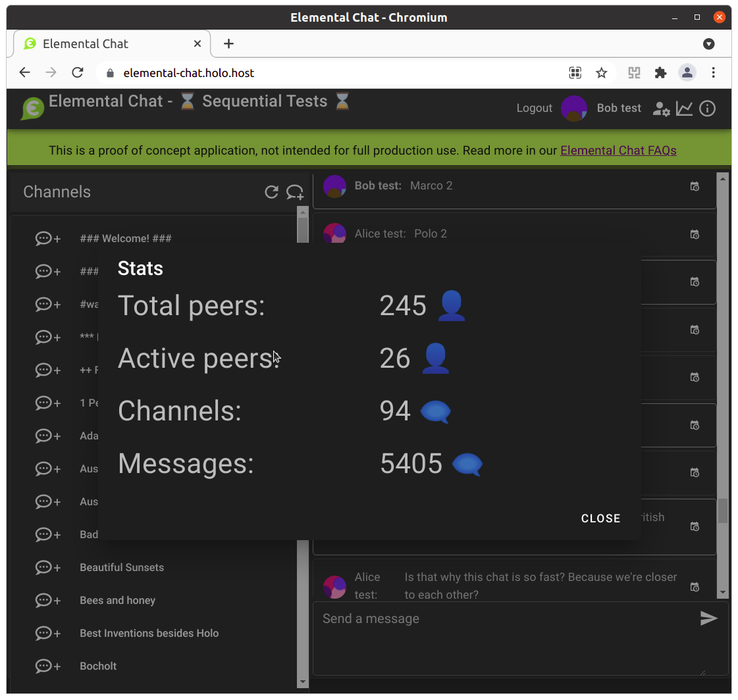This screenshot has height=700, width=738.
Task: Click the QR code icon in address bar
Action: point(575,73)
